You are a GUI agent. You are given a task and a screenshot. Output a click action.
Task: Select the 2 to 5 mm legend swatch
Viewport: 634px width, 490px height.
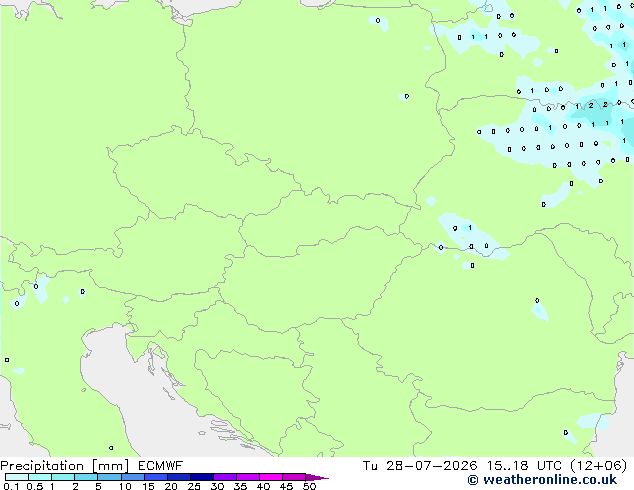point(86,477)
